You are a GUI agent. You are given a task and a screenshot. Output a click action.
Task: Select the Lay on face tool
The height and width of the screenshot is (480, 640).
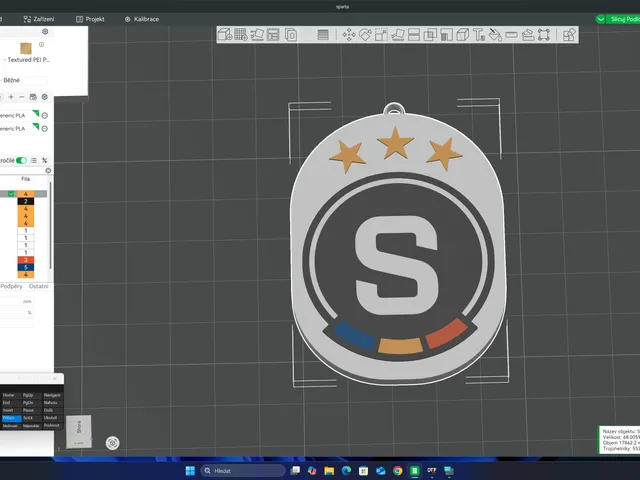[x=398, y=35]
